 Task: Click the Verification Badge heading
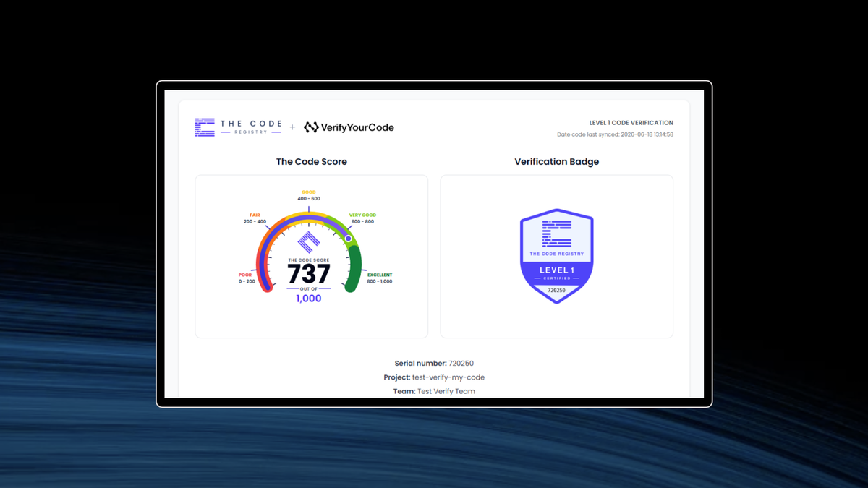pos(557,161)
